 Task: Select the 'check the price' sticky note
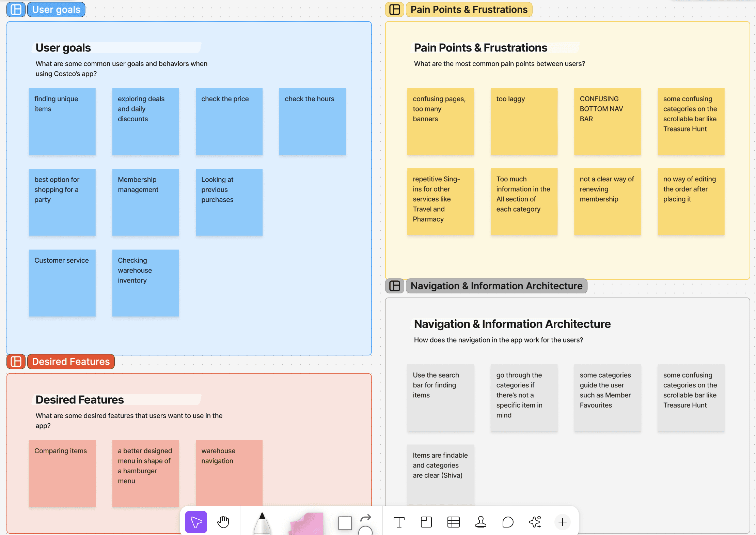(x=229, y=122)
